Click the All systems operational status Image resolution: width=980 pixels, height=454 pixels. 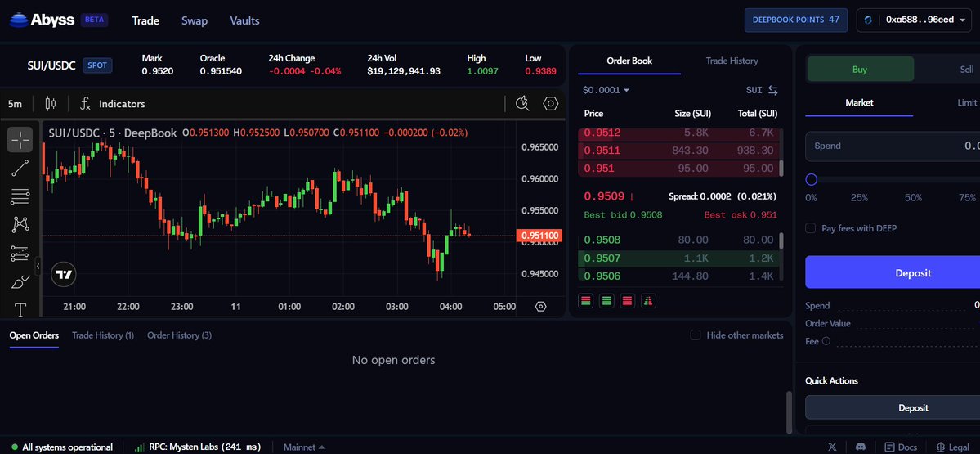tap(62, 447)
